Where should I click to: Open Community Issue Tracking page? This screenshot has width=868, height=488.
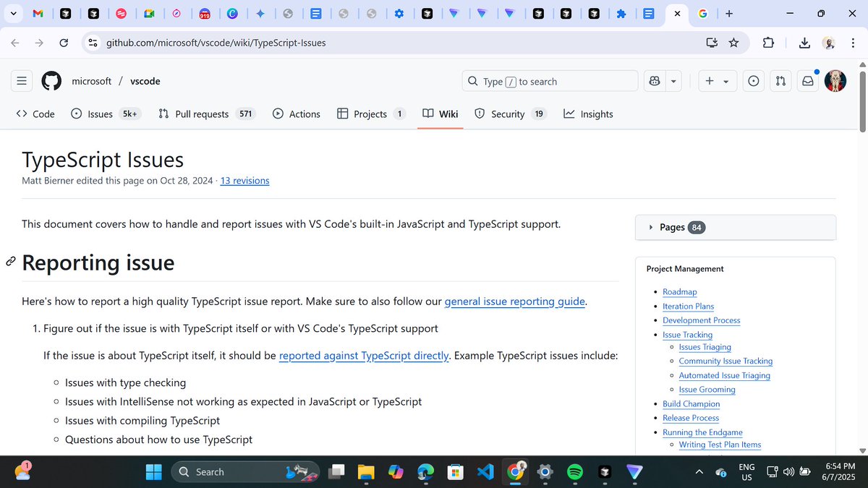726,361
